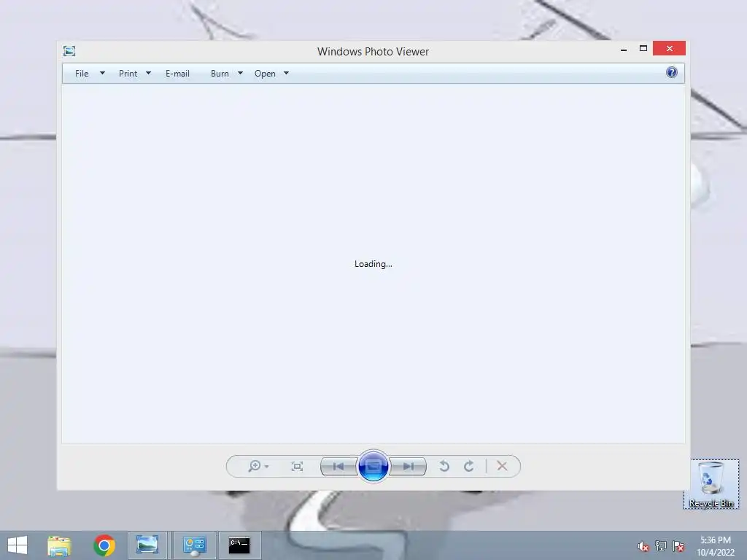Open the File menu
This screenshot has height=560, width=747.
coord(82,74)
